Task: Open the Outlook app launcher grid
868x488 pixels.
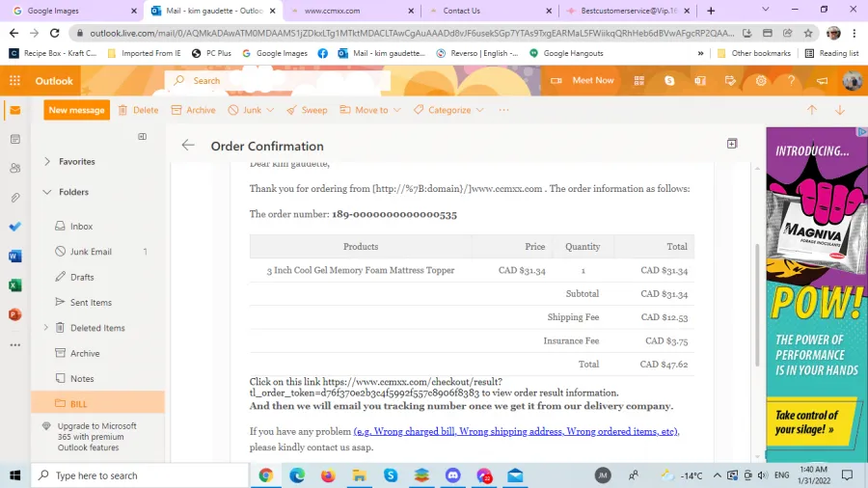Action: pyautogui.click(x=14, y=81)
